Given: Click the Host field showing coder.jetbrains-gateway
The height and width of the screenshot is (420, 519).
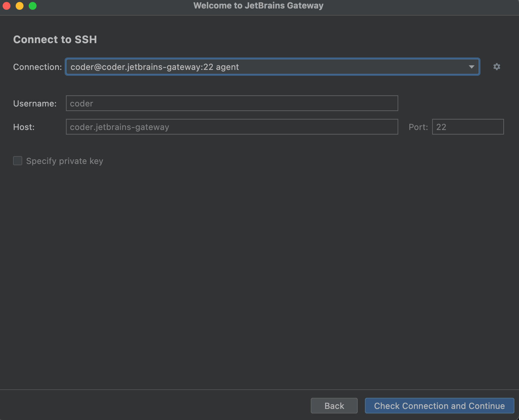Looking at the screenshot, I should (232, 127).
